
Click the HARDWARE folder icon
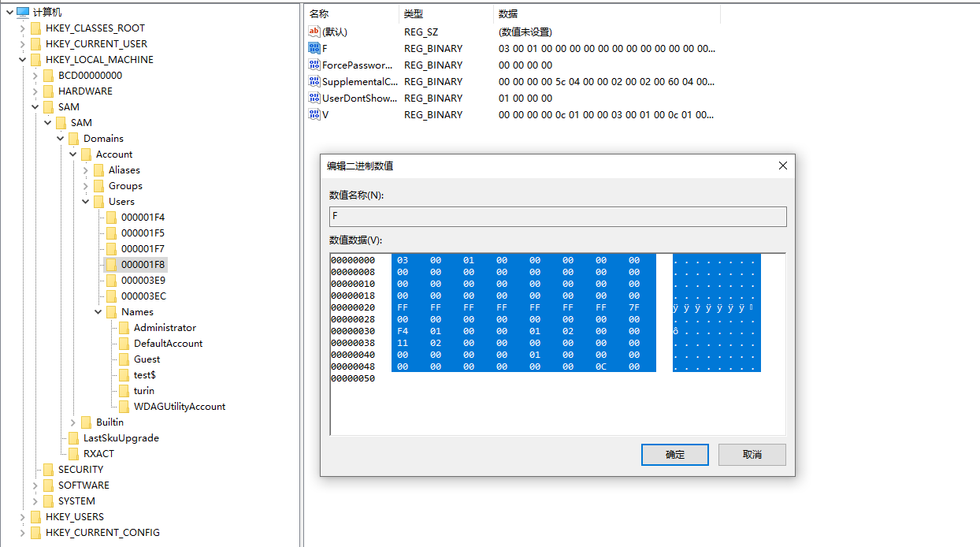pyautogui.click(x=48, y=91)
